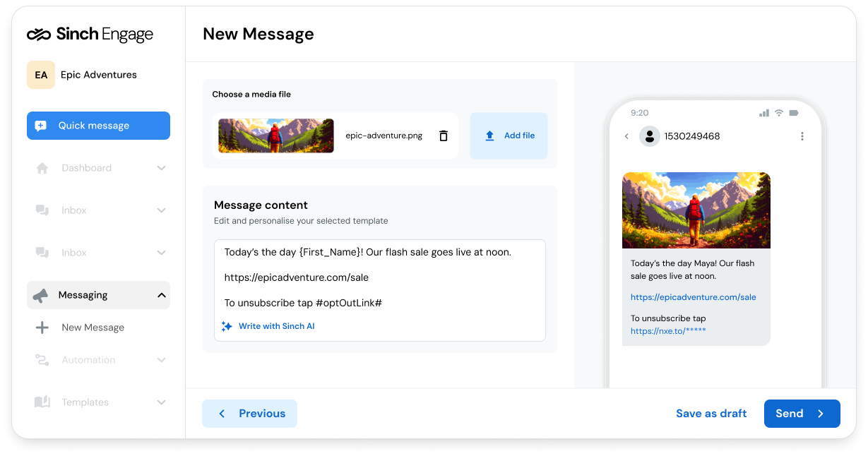Viewport: 868px width, 456px height.
Task: Open the three-dot menu in phone preview
Action: pyautogui.click(x=802, y=136)
